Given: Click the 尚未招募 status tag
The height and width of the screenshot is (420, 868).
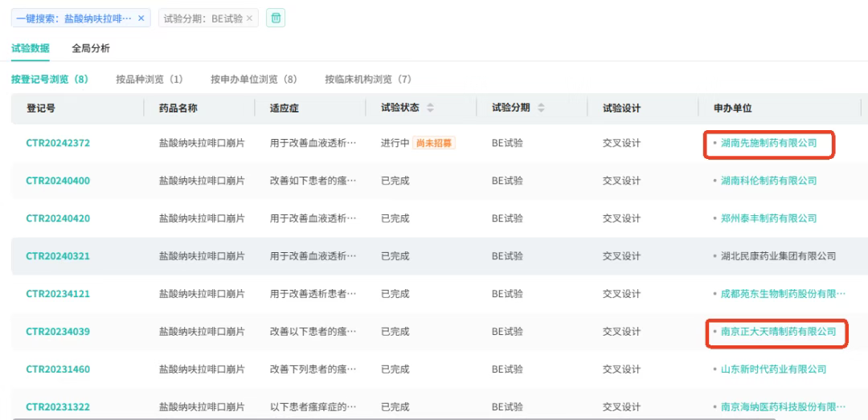Looking at the screenshot, I should click(433, 144).
